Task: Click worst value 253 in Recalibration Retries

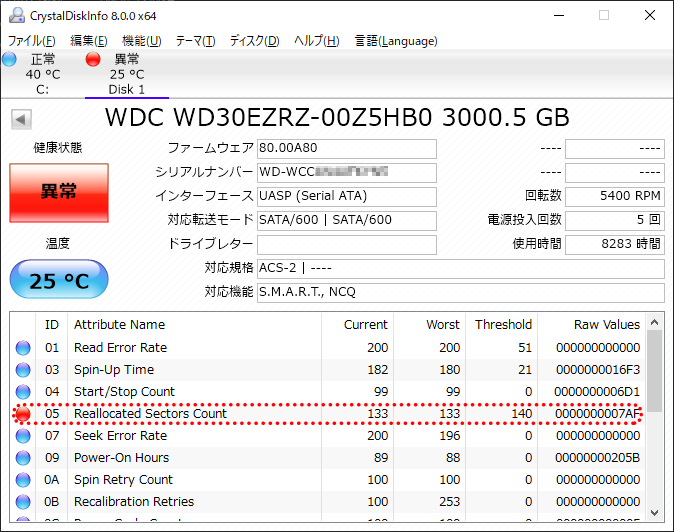Action: coord(449,501)
